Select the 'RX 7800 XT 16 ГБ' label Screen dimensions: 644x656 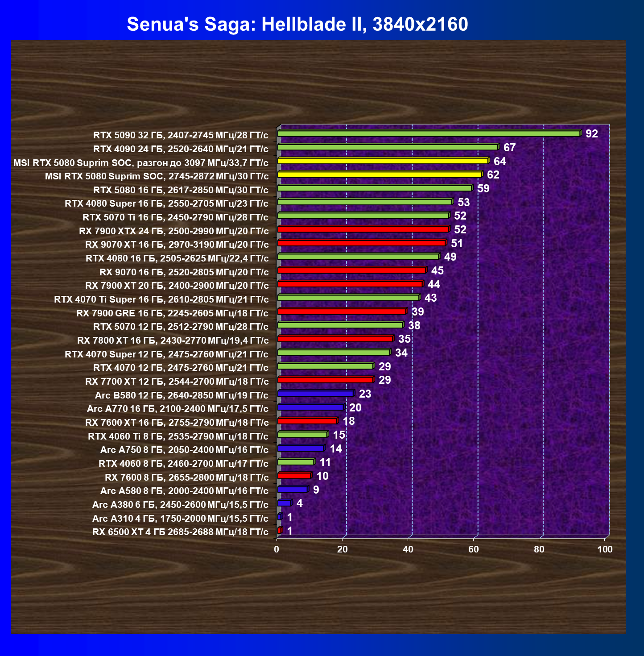173,341
